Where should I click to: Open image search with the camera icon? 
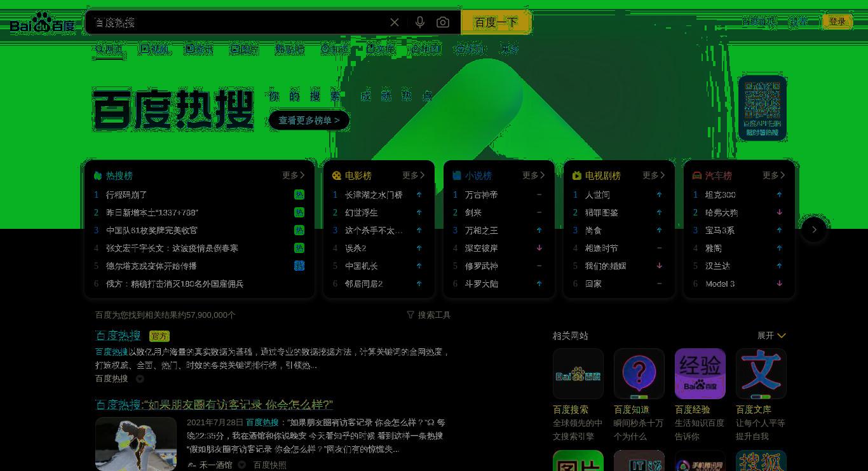click(443, 22)
